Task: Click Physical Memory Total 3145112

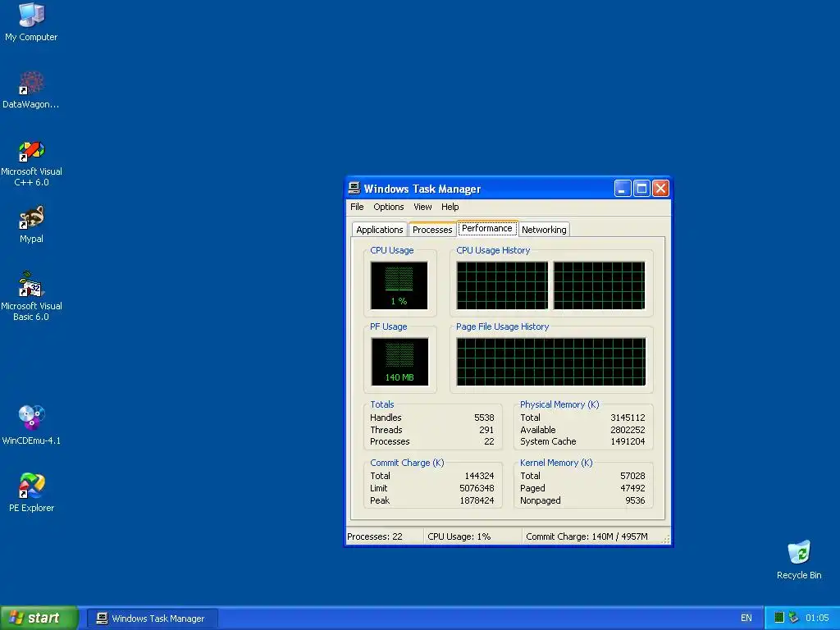Action: click(x=628, y=418)
